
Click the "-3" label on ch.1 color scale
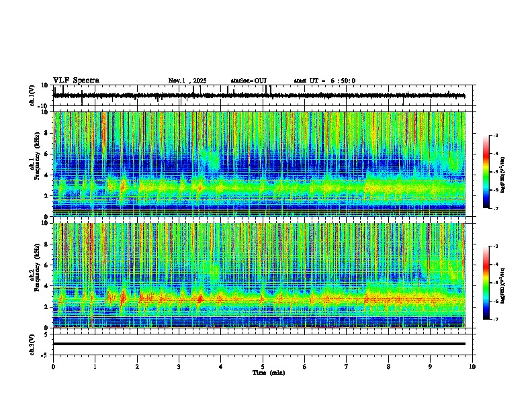tap(495, 135)
